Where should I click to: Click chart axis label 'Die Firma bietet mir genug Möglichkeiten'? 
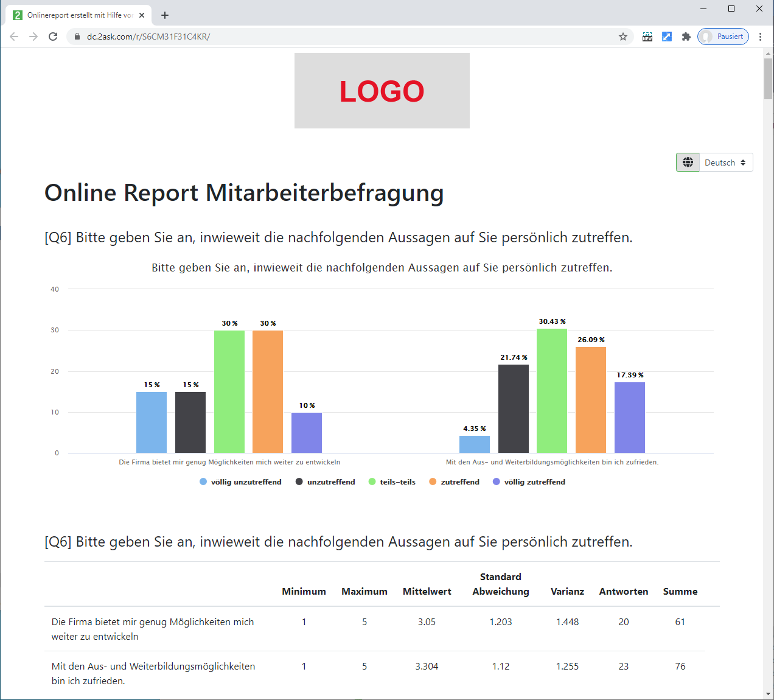click(229, 462)
